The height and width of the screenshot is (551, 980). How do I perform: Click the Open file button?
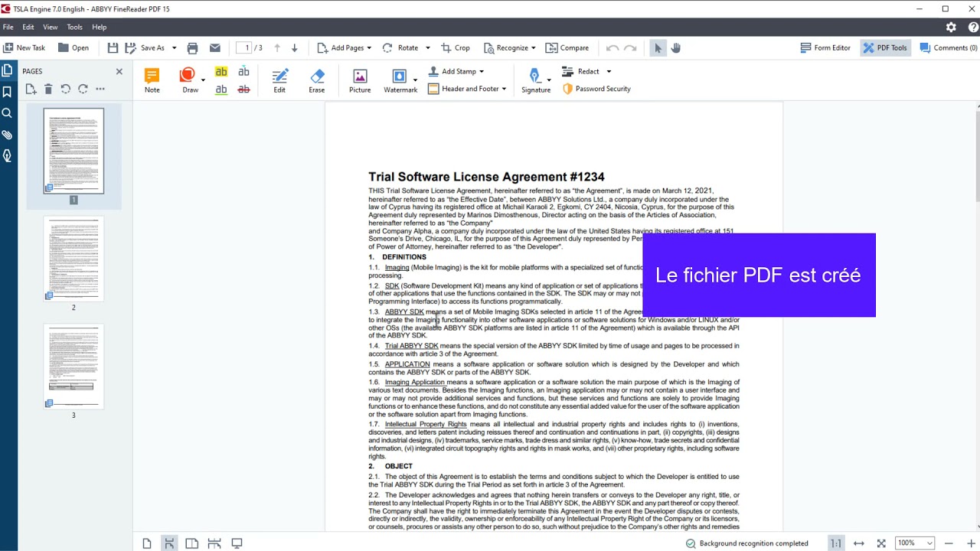coord(73,47)
